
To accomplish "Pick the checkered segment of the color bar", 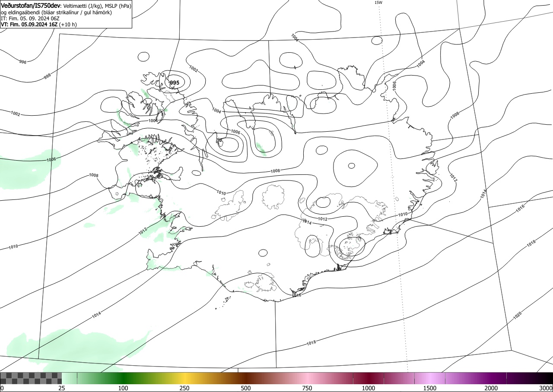I will tap(31, 379).
